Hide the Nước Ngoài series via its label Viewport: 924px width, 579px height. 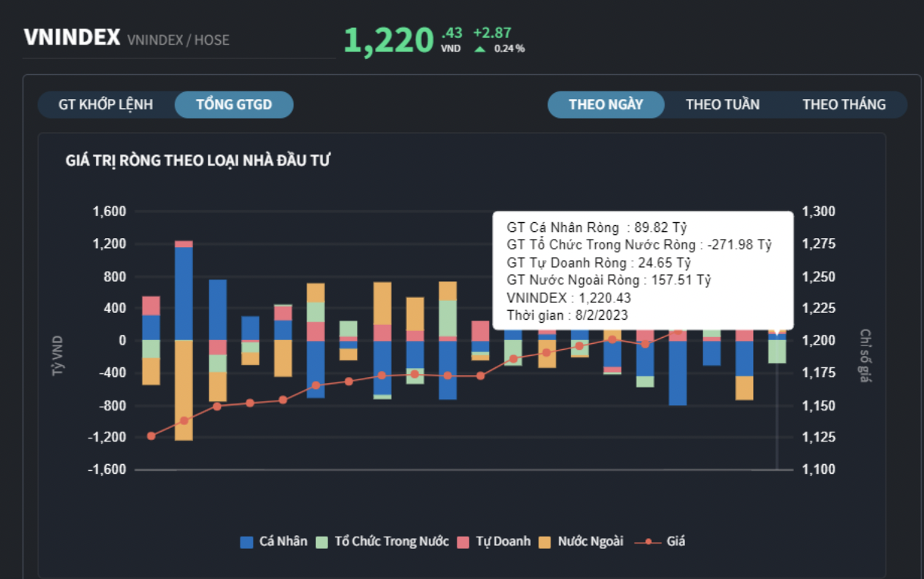coord(591,541)
